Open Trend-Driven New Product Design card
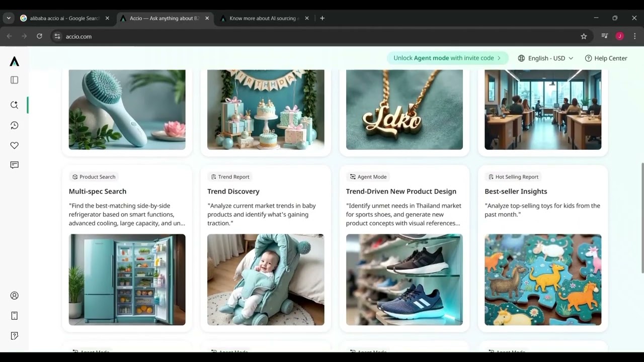 click(401, 192)
